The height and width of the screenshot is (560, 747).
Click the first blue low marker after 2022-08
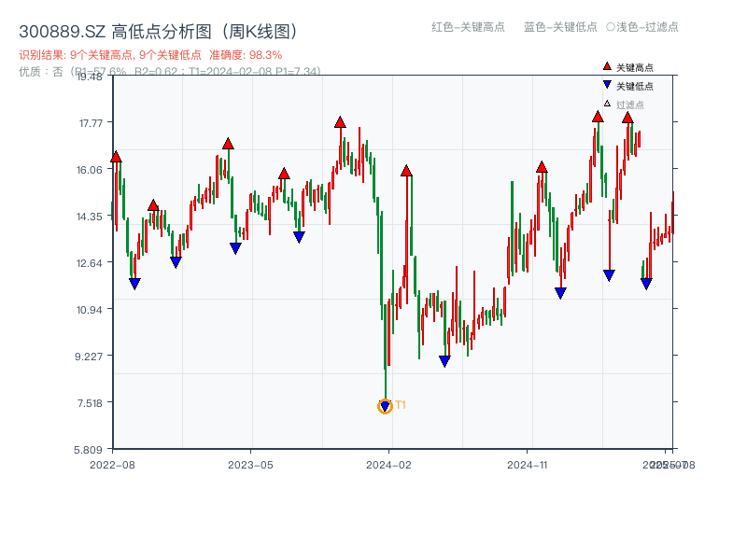(x=134, y=284)
